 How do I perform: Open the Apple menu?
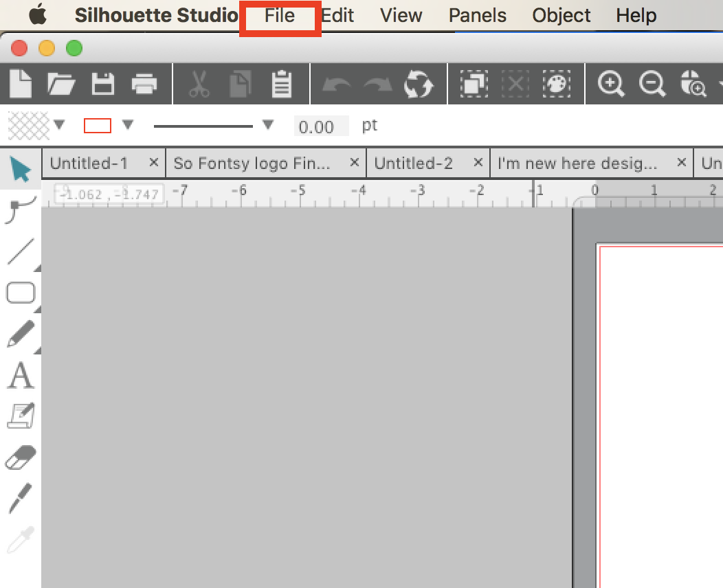pos(38,14)
